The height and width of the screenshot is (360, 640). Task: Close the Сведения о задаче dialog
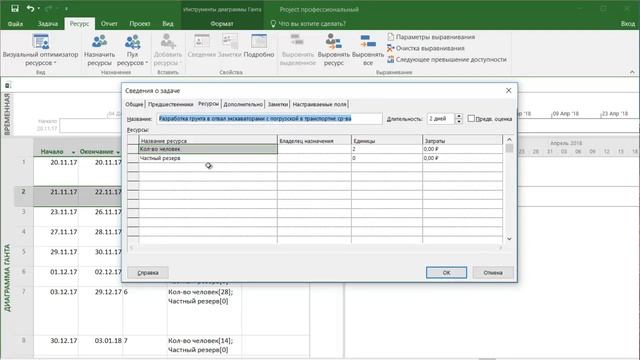pos(509,91)
